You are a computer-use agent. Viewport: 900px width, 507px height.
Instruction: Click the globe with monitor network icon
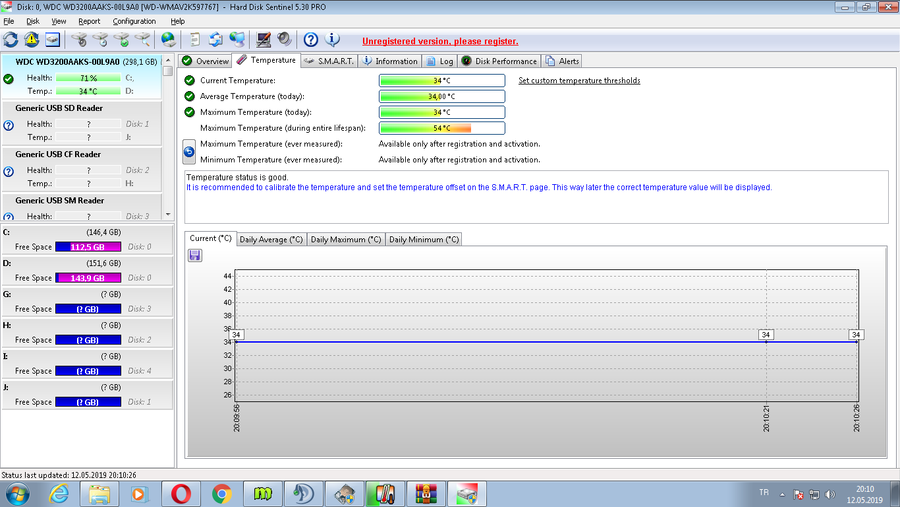point(237,40)
